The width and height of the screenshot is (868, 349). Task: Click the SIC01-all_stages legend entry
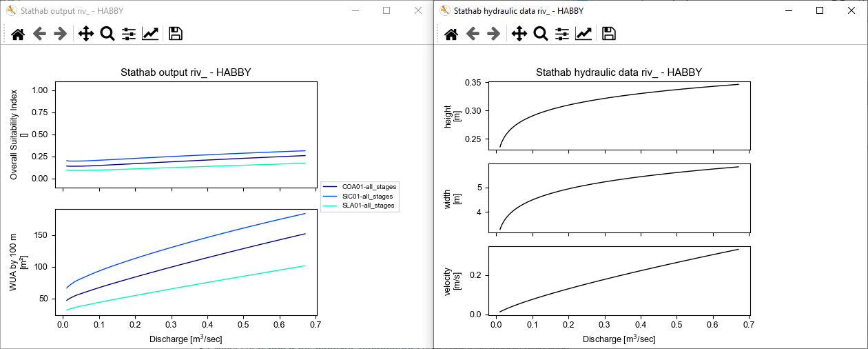coord(368,197)
